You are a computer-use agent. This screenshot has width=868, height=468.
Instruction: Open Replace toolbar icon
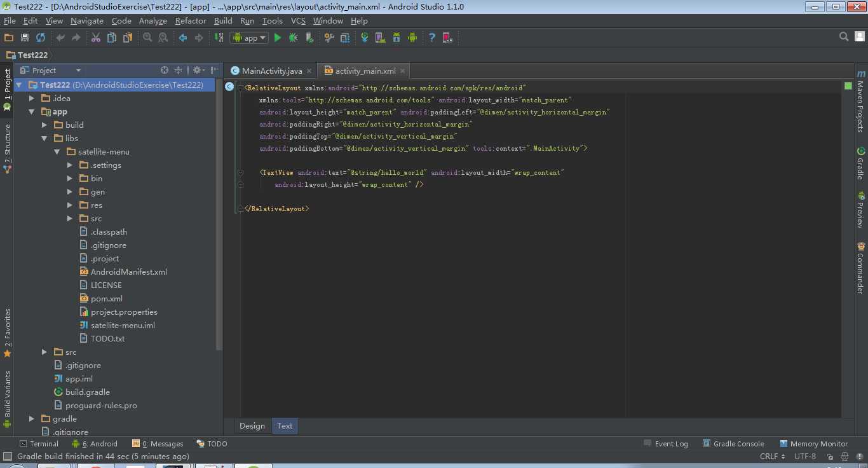(163, 38)
